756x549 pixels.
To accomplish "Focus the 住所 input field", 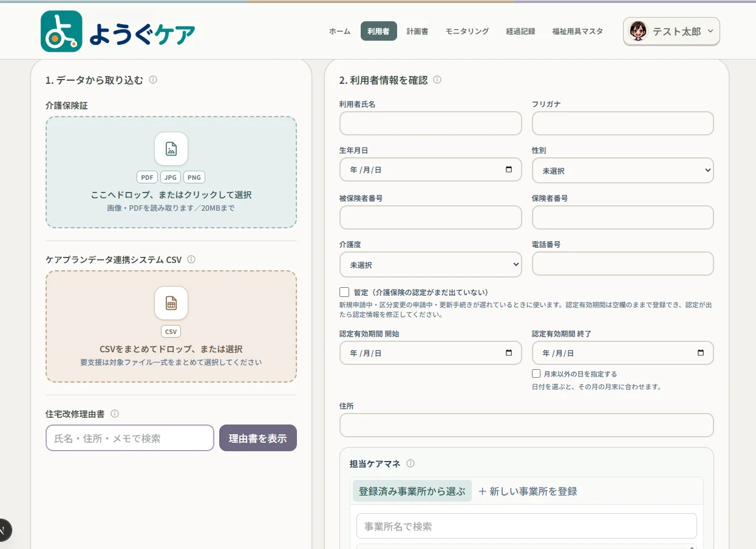I will (526, 425).
